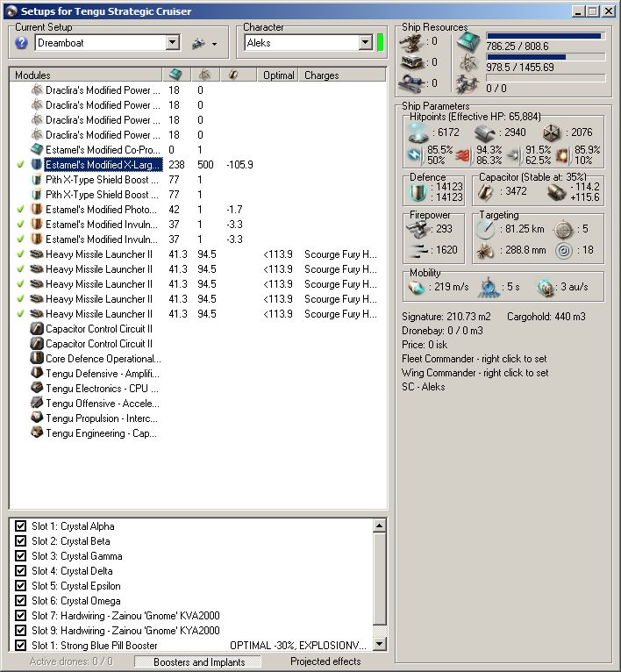Uncheck Slot 2: Crystal Beta implant
Viewport: 621px width, 672px height.
tap(20, 541)
